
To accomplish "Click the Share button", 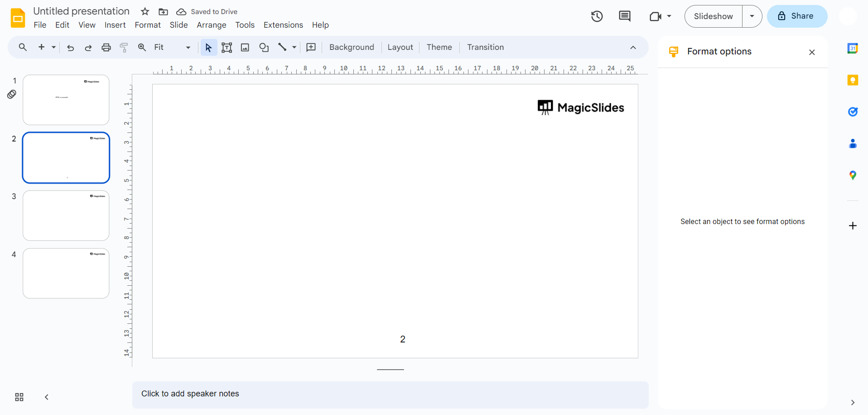I will 797,16.
